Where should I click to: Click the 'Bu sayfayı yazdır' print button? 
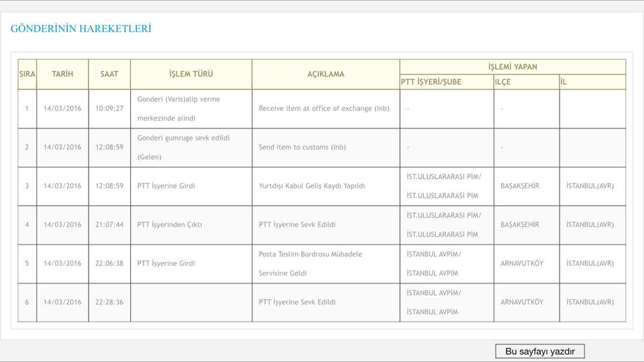pyautogui.click(x=539, y=351)
